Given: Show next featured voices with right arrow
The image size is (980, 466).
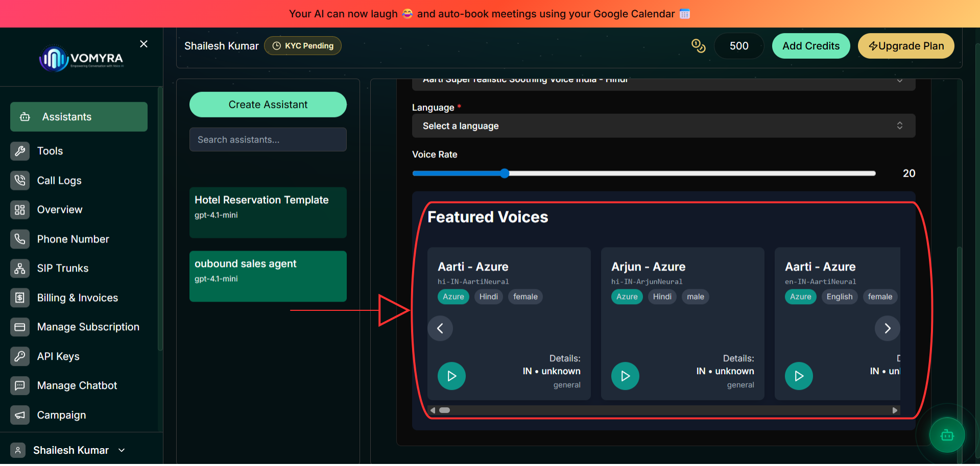Looking at the screenshot, I should [887, 328].
